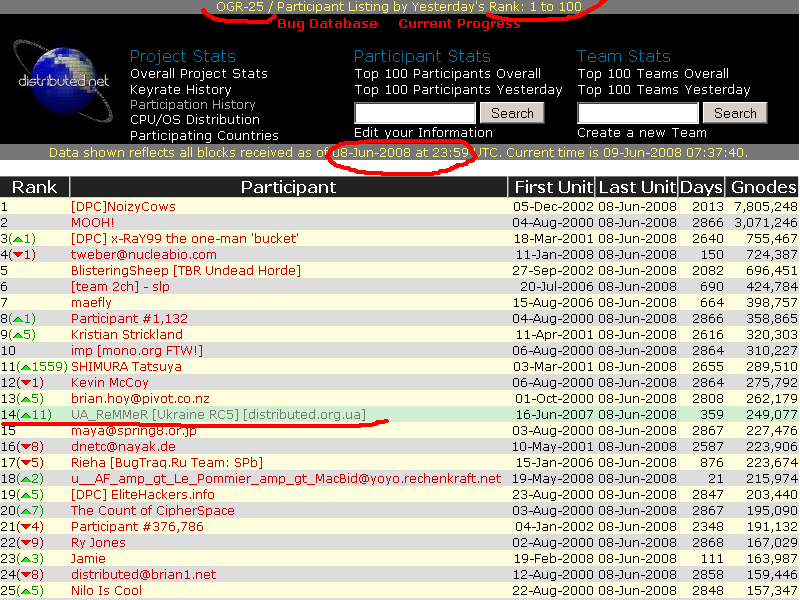Open Participant #1,132

[129, 319]
